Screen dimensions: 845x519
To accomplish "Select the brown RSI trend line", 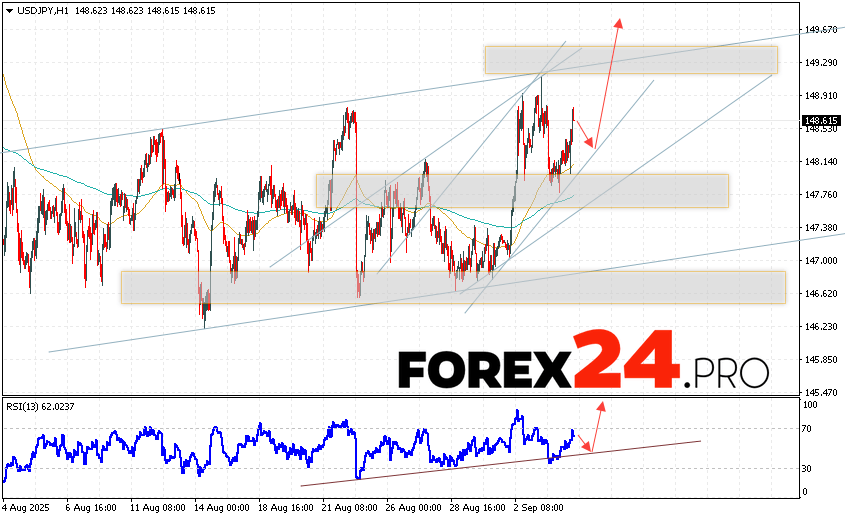I will point(500,463).
